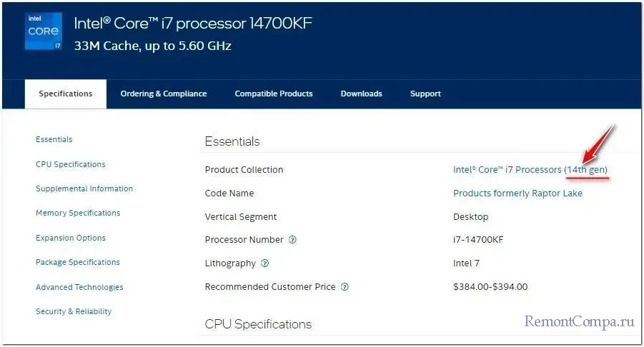Go to Expansion Options sidebar link

tap(71, 238)
